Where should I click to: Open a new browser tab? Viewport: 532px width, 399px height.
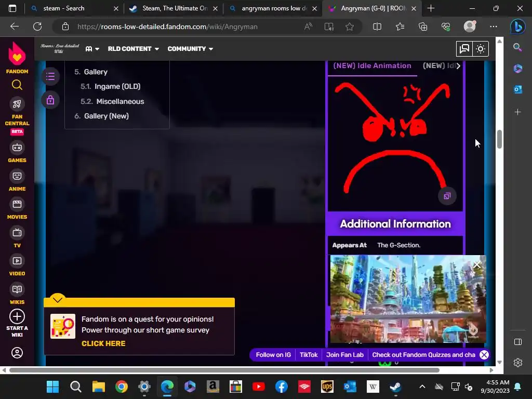431,8
